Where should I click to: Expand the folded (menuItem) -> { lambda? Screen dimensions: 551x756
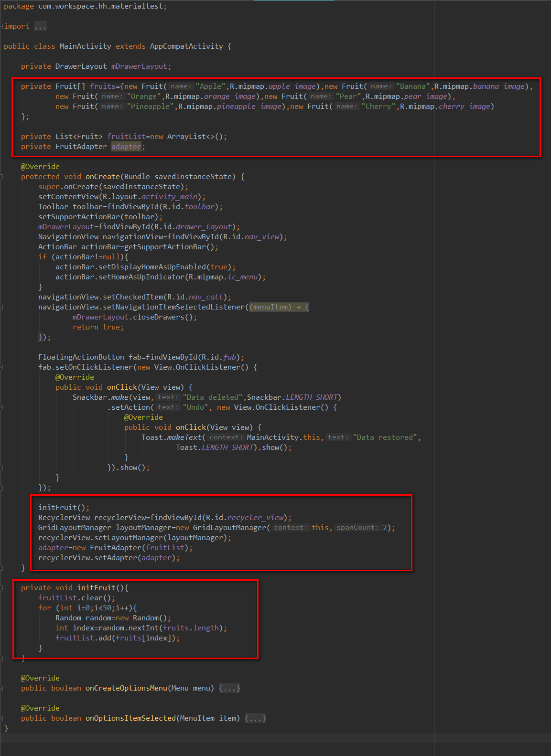(279, 307)
